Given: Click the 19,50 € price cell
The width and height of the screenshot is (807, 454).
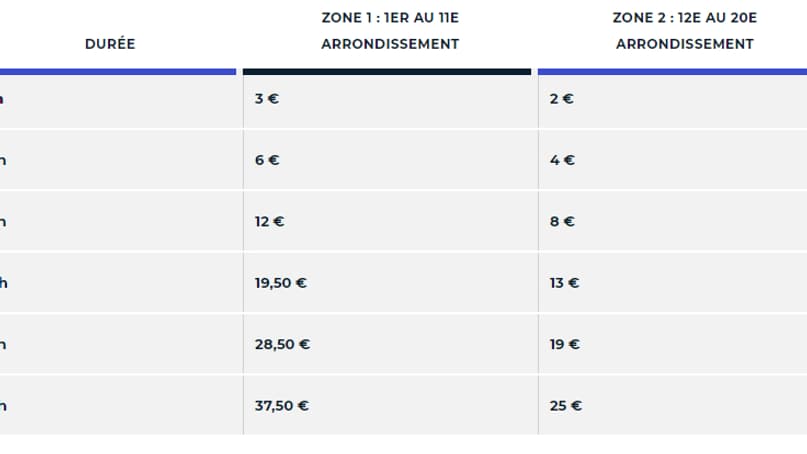Looking at the screenshot, I should coord(280,283).
